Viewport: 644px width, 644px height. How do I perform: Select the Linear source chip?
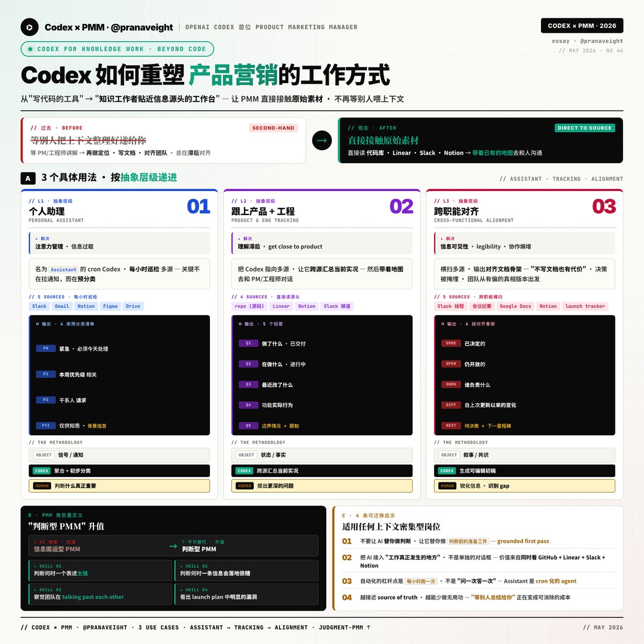point(281,306)
